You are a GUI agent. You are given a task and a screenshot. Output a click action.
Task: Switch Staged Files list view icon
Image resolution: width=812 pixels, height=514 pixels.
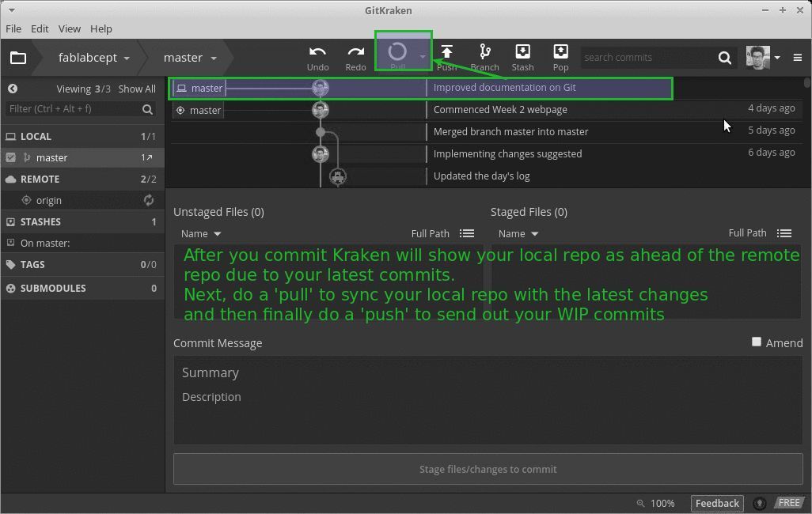point(784,233)
